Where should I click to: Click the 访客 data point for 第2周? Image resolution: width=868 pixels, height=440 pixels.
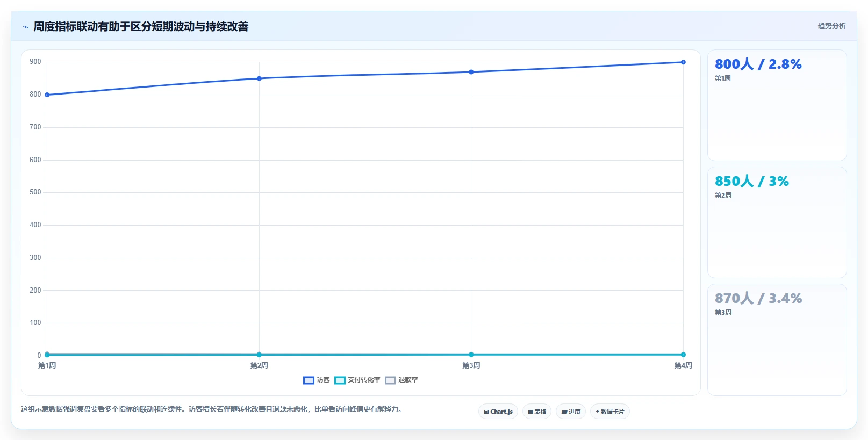[259, 78]
